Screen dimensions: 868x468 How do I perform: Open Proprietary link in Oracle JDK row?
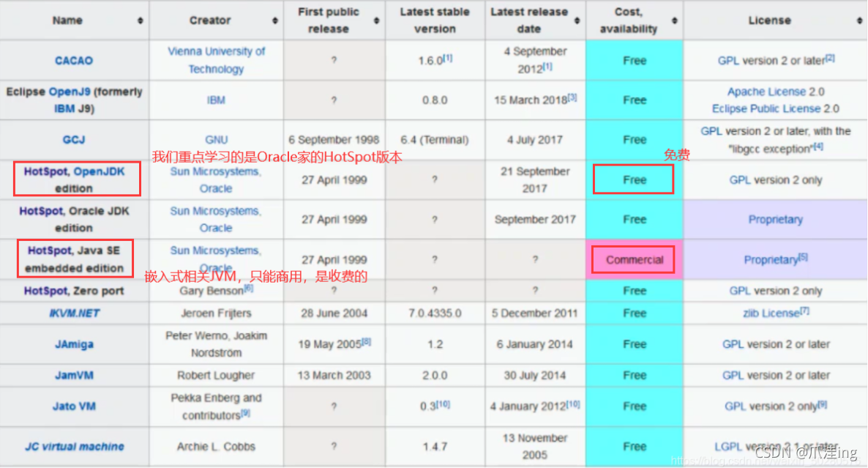click(x=776, y=219)
